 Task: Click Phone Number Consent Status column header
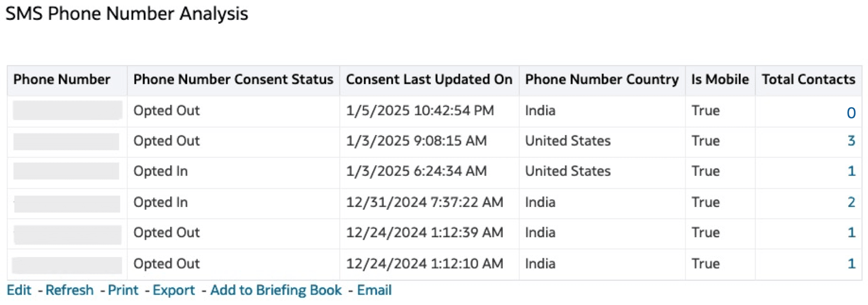pyautogui.click(x=234, y=79)
